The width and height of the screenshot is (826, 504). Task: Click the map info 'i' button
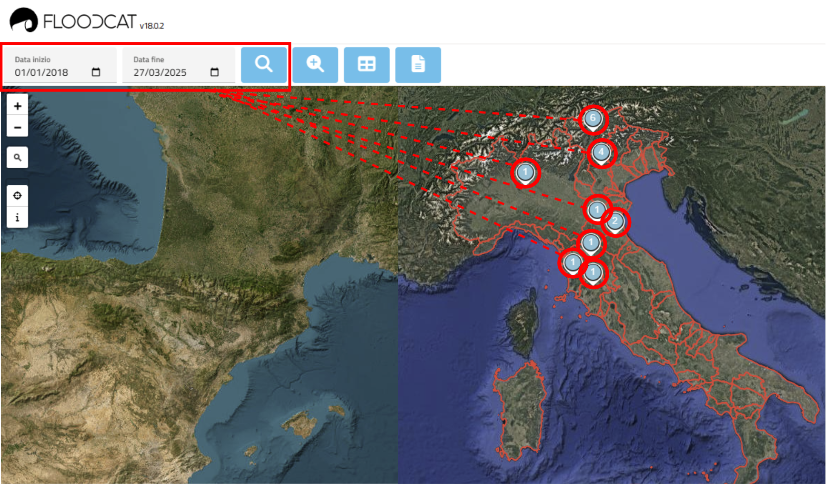tap(18, 217)
